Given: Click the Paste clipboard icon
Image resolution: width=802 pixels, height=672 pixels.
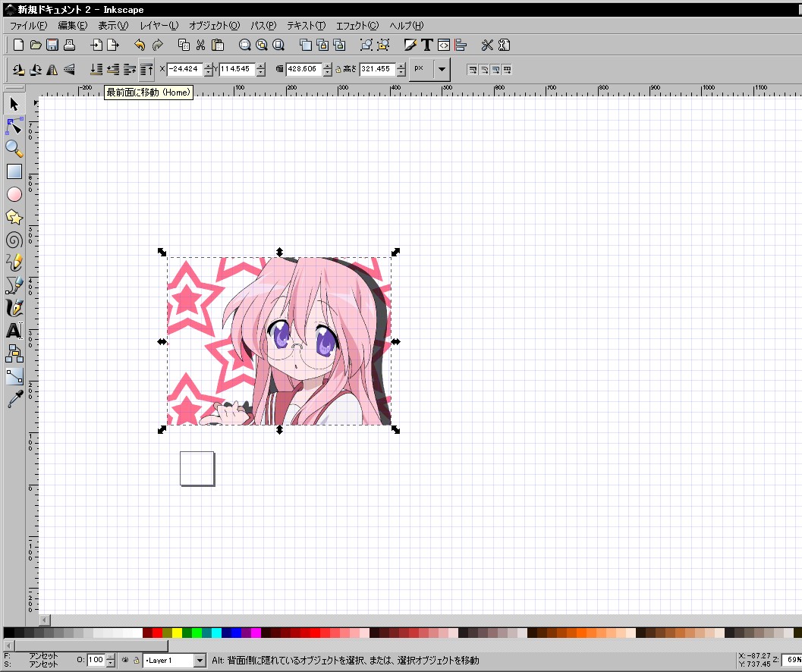Looking at the screenshot, I should pyautogui.click(x=217, y=45).
